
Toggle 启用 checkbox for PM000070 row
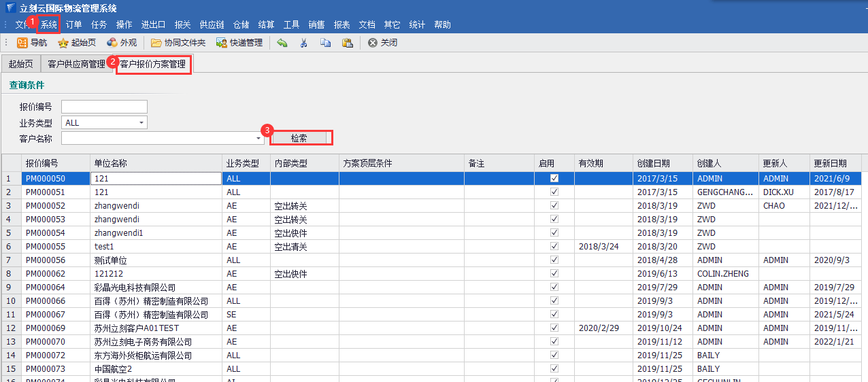[554, 341]
